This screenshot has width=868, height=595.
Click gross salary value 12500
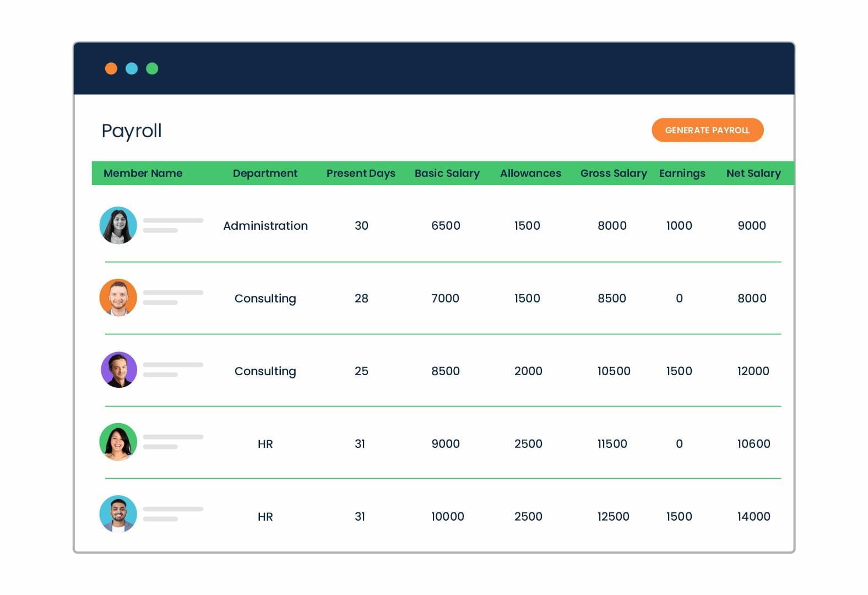click(613, 516)
